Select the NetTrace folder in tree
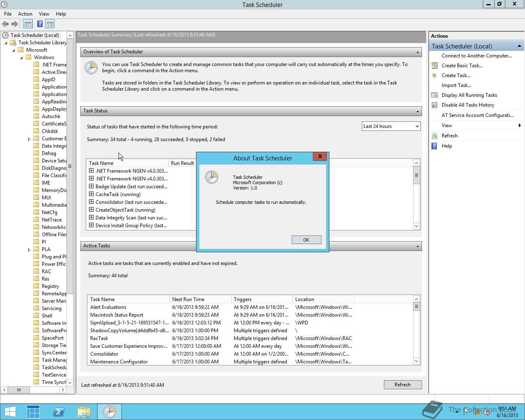Viewport: 525px width, 420px height. pos(52,220)
